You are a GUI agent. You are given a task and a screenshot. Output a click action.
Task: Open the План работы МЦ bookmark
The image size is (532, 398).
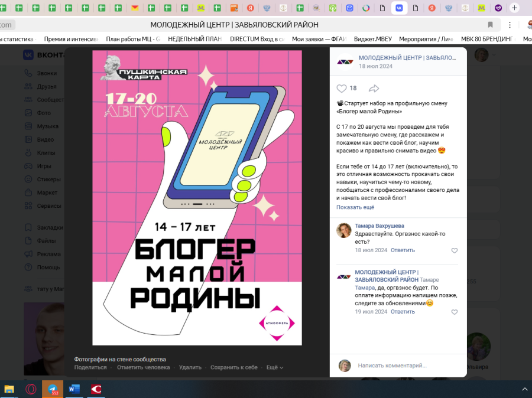133,39
